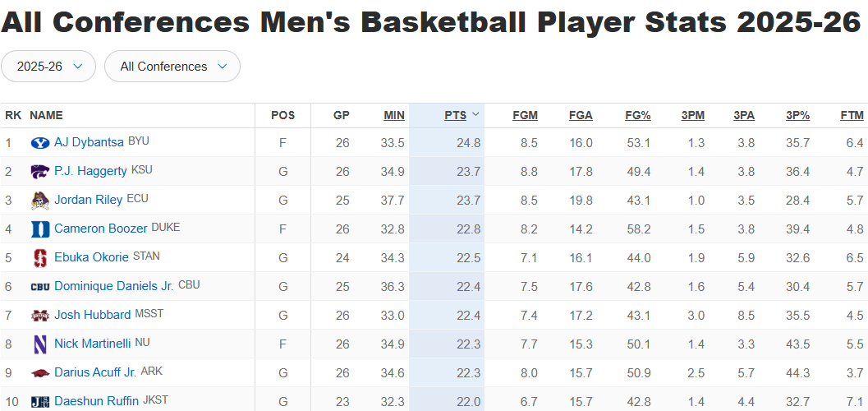Click the Stanford tree logo icon

coord(40,258)
